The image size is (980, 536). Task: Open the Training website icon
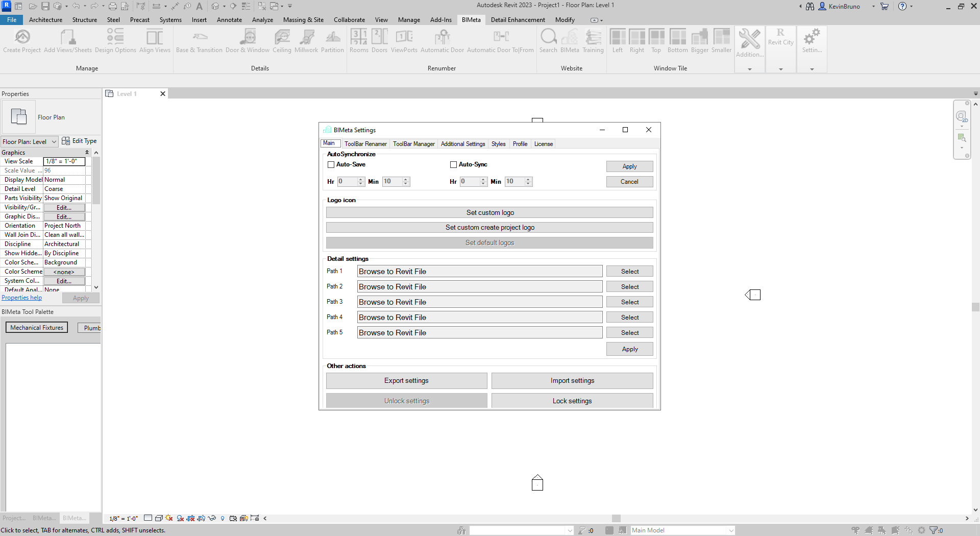tap(593, 41)
